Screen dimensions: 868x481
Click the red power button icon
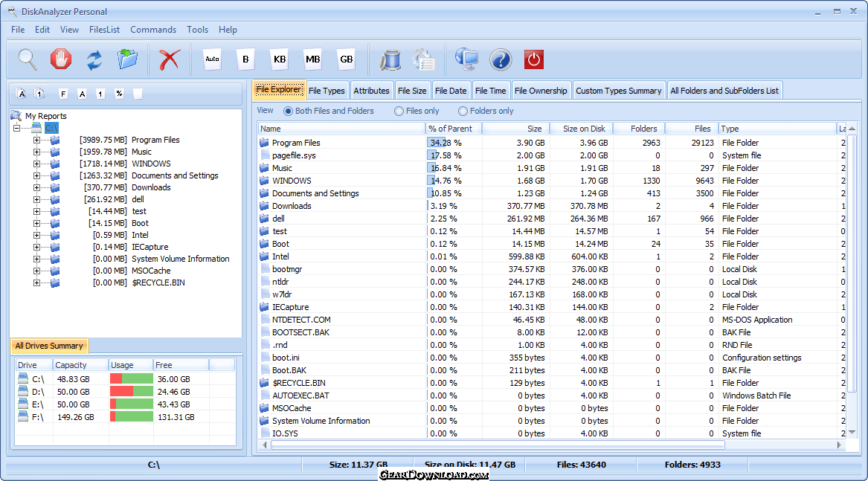click(x=533, y=59)
